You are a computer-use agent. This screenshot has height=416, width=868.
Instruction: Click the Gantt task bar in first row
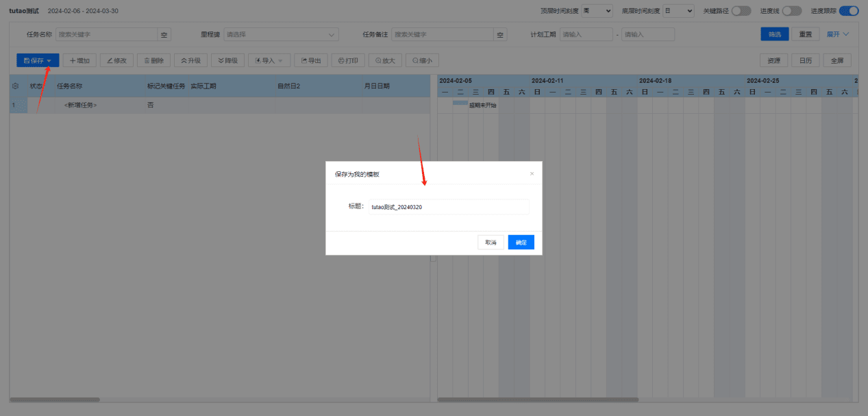point(460,102)
